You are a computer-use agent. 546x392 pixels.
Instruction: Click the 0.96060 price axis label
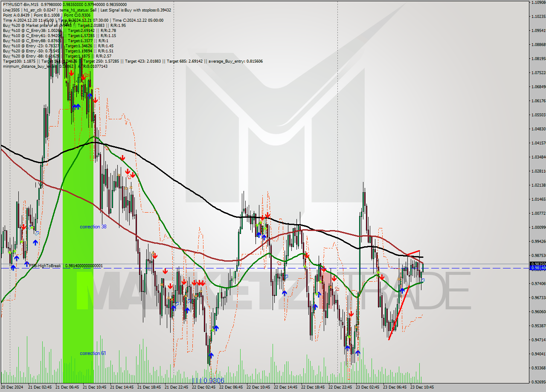[x=538, y=311]
